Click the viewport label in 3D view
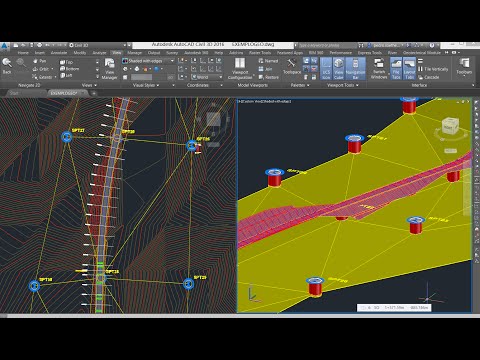Screen dimensions: 480x360 [x=265, y=101]
